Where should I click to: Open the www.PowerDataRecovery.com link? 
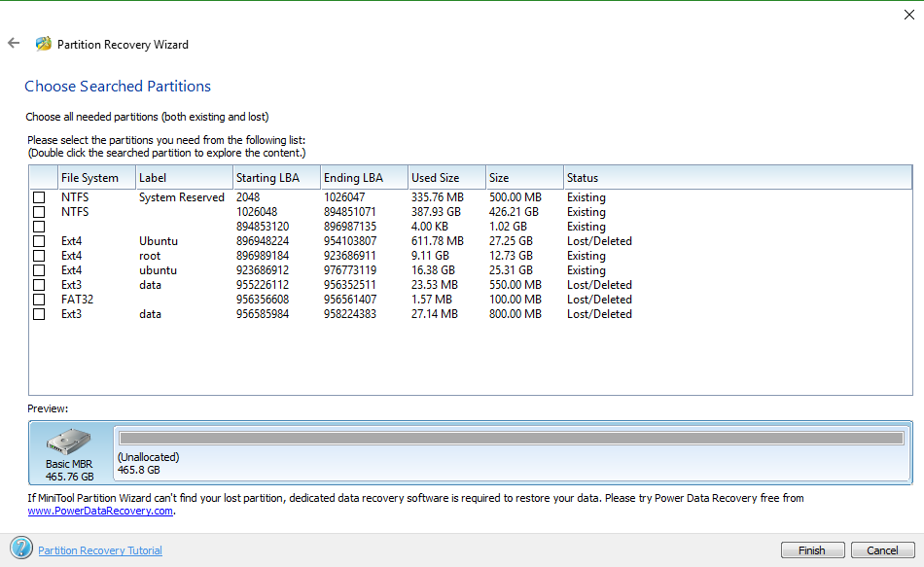(x=100, y=511)
